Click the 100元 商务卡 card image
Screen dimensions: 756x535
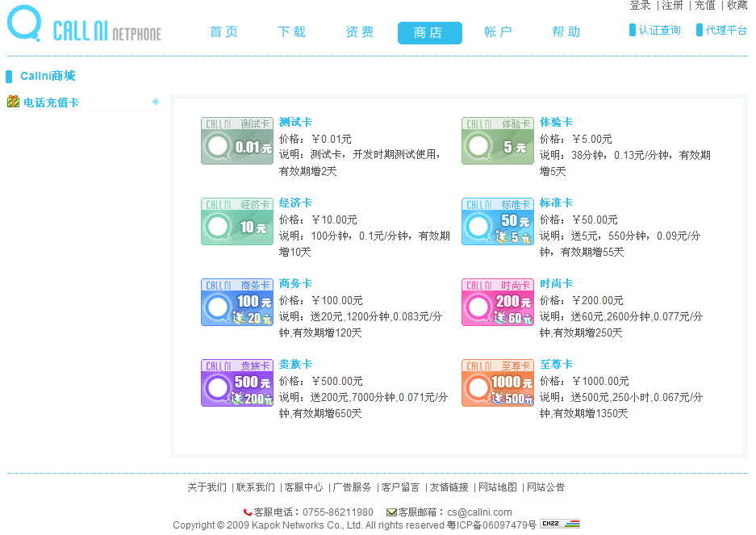tap(237, 302)
